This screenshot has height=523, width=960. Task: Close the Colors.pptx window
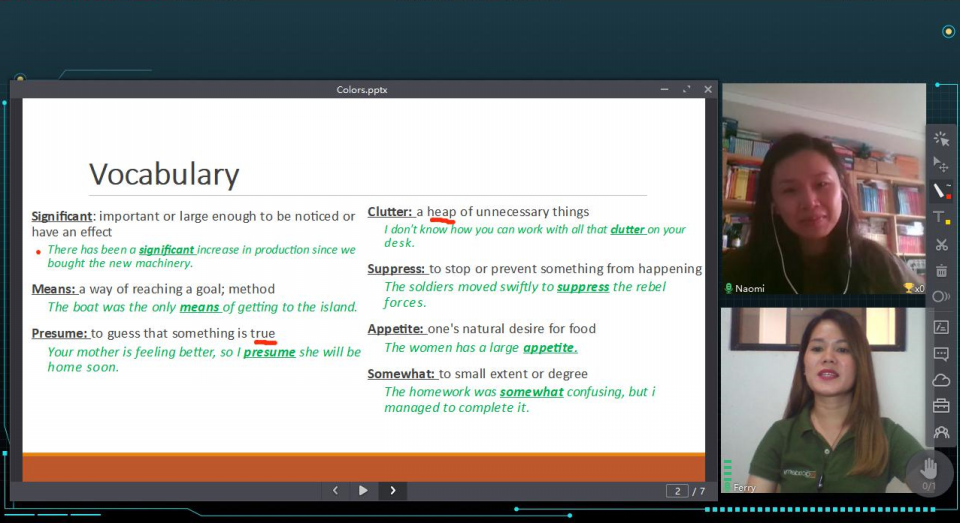pyautogui.click(x=708, y=89)
